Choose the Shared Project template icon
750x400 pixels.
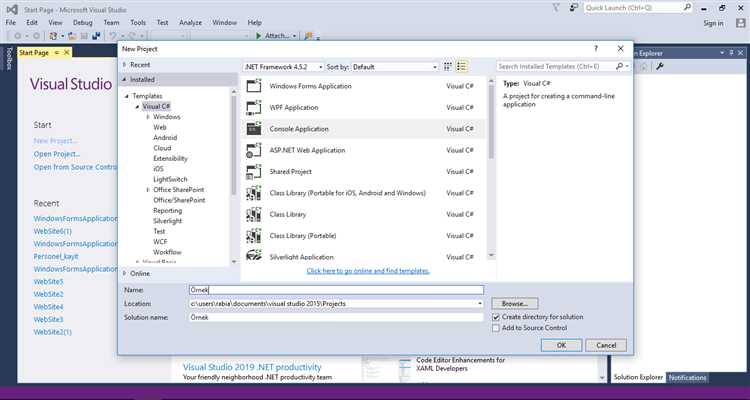tap(251, 172)
